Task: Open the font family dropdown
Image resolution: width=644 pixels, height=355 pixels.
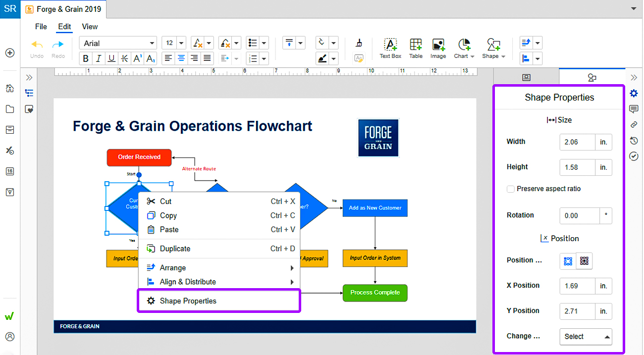Action: tap(118, 43)
